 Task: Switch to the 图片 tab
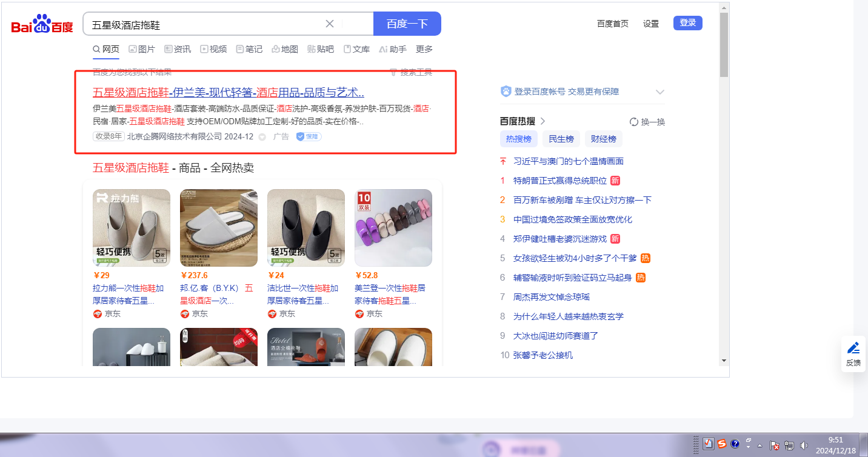(x=142, y=49)
